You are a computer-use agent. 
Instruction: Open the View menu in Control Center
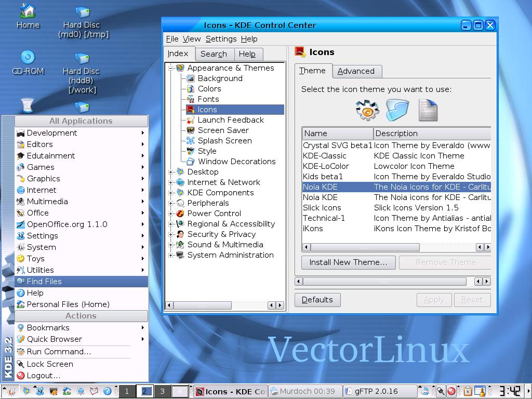tap(192, 39)
